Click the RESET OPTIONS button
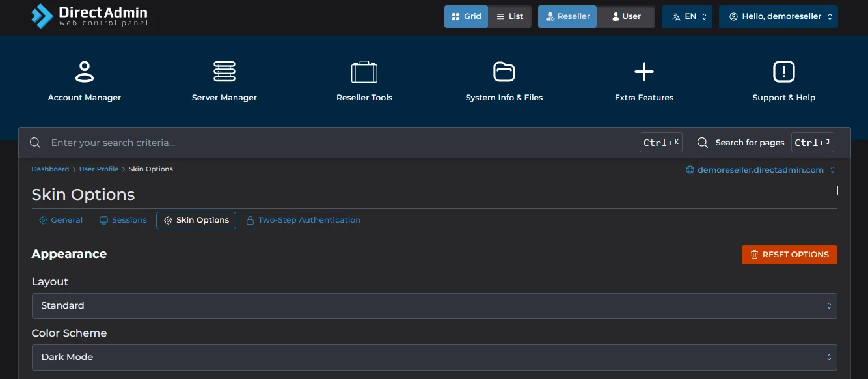 (x=789, y=255)
